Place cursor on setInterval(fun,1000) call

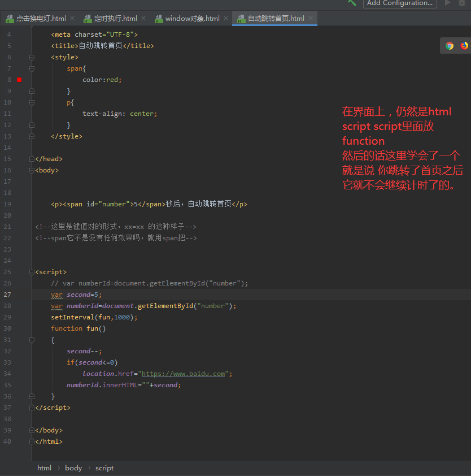pos(94,317)
